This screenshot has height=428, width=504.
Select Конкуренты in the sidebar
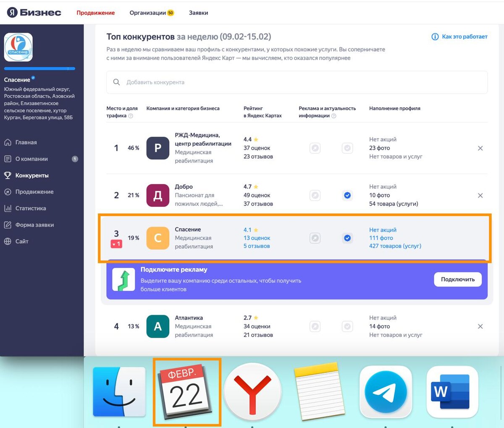(32, 175)
